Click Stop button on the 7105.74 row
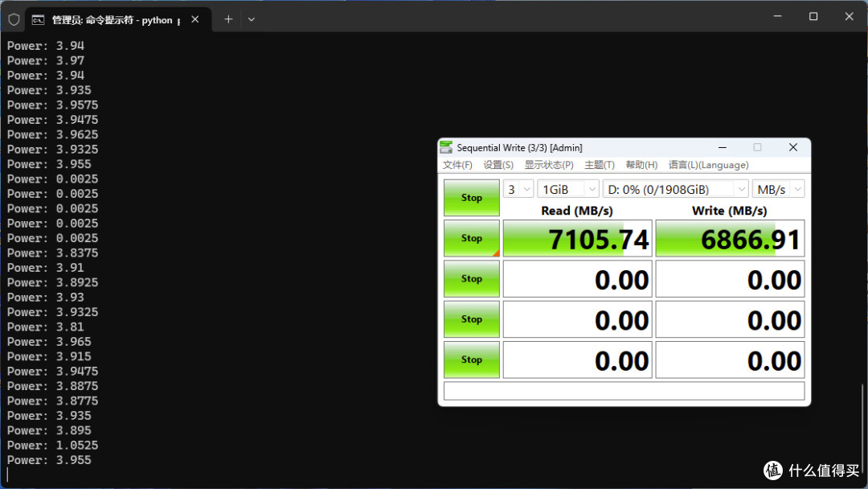This screenshot has height=489, width=868. pos(472,238)
